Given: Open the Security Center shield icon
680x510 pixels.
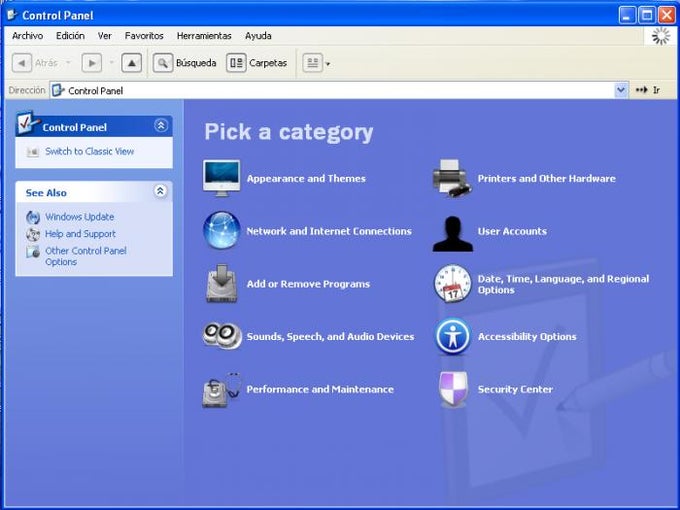Looking at the screenshot, I should tap(453, 389).
